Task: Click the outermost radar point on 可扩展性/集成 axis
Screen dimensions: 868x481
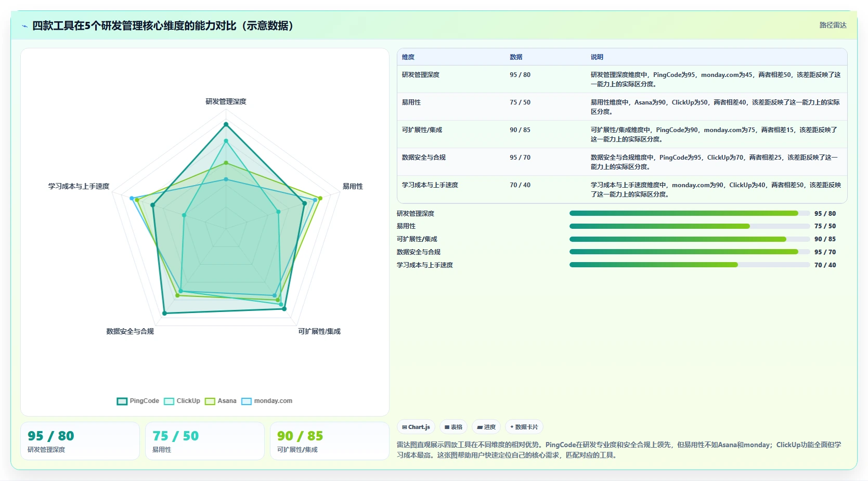Action: pos(284,309)
